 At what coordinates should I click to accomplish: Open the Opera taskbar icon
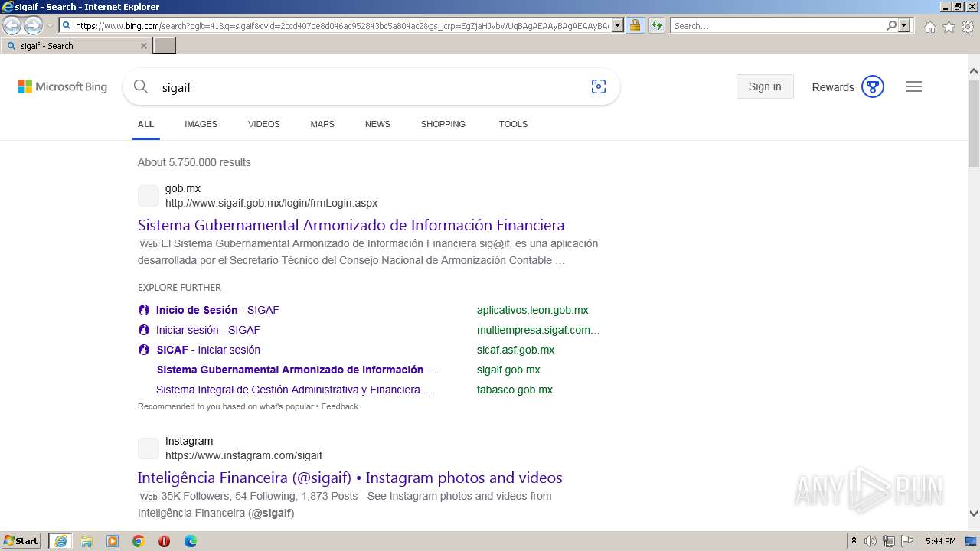coord(164,541)
